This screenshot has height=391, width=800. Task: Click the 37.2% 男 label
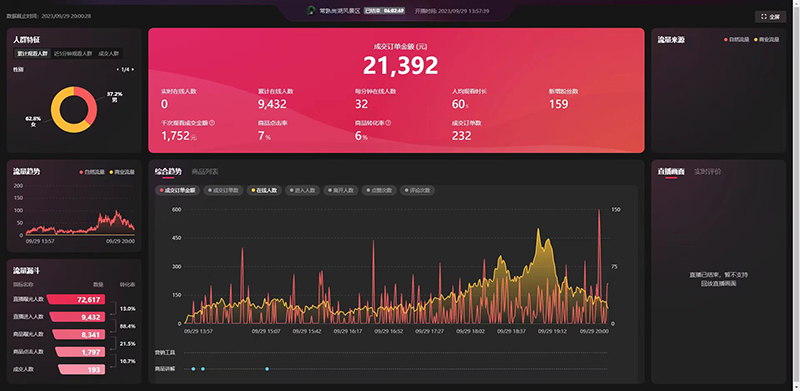(114, 97)
